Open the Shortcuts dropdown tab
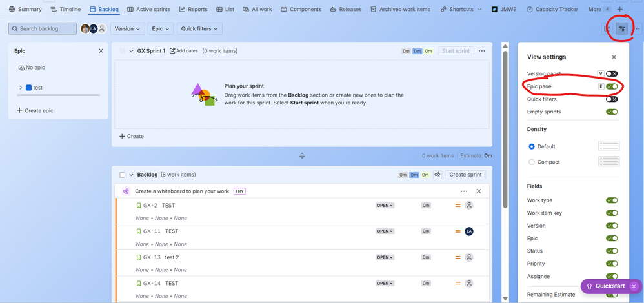This screenshot has width=644, height=303. coord(461,9)
